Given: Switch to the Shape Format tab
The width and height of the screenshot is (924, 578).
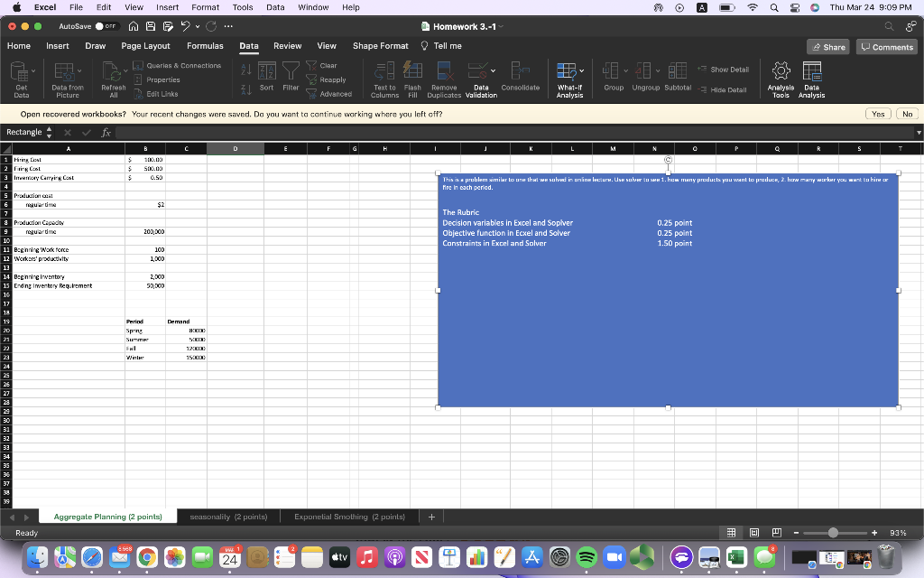Looking at the screenshot, I should [380, 46].
